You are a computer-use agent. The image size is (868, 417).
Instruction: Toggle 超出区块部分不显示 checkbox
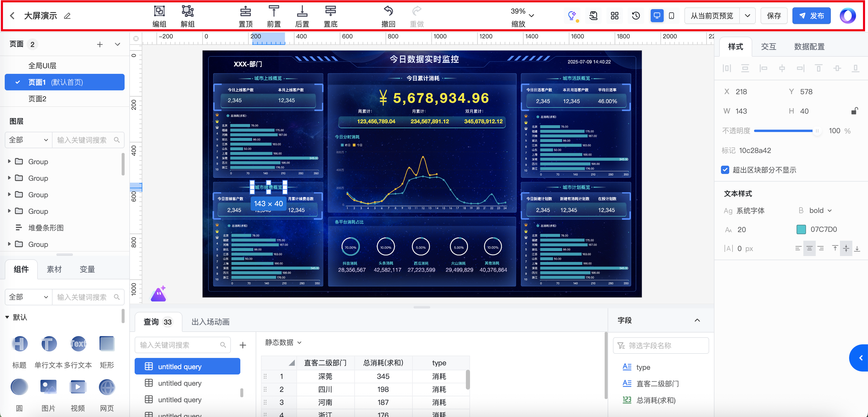click(725, 170)
